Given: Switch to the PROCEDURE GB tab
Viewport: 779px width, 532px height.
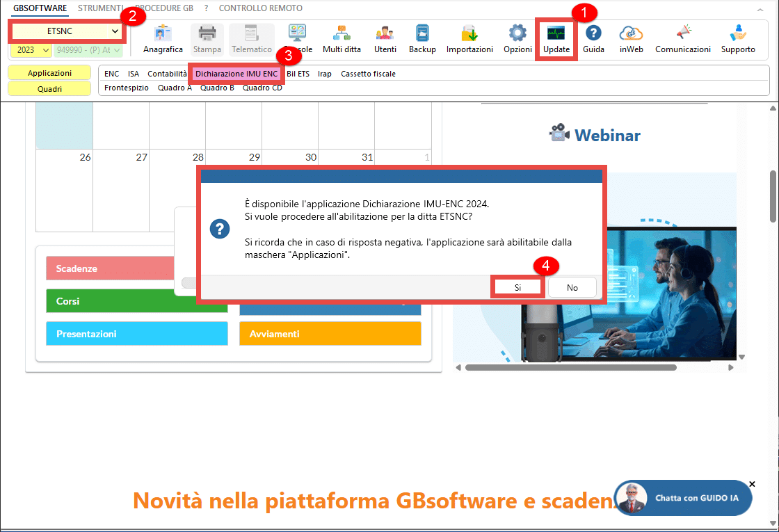Looking at the screenshot, I should [164, 8].
